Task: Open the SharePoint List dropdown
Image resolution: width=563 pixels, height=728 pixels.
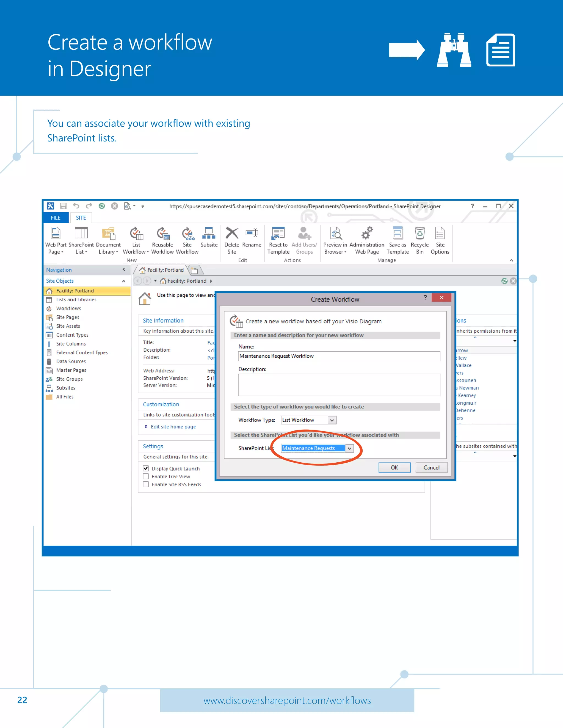Action: (x=350, y=448)
